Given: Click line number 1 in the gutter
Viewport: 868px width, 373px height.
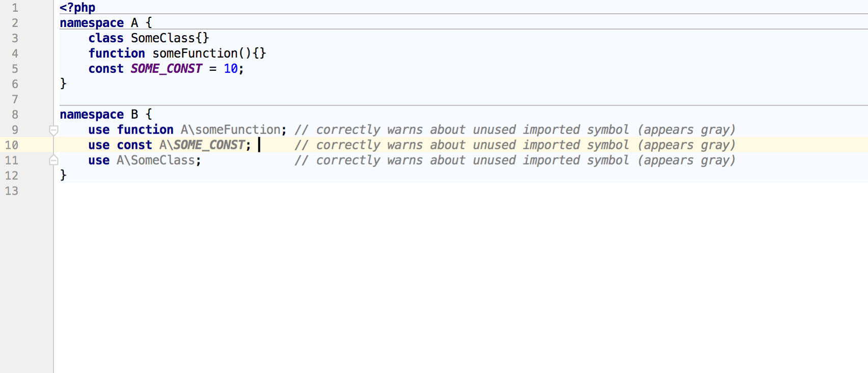Looking at the screenshot, I should pyautogui.click(x=15, y=8).
